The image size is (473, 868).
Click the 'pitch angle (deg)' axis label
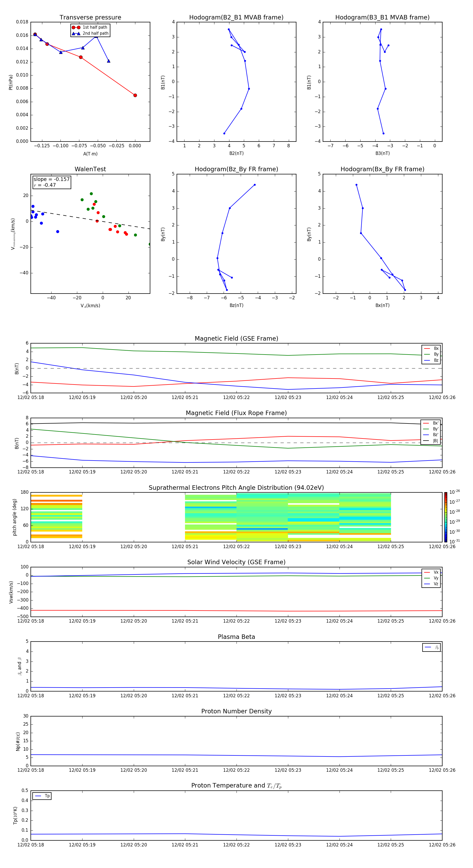tap(14, 517)
